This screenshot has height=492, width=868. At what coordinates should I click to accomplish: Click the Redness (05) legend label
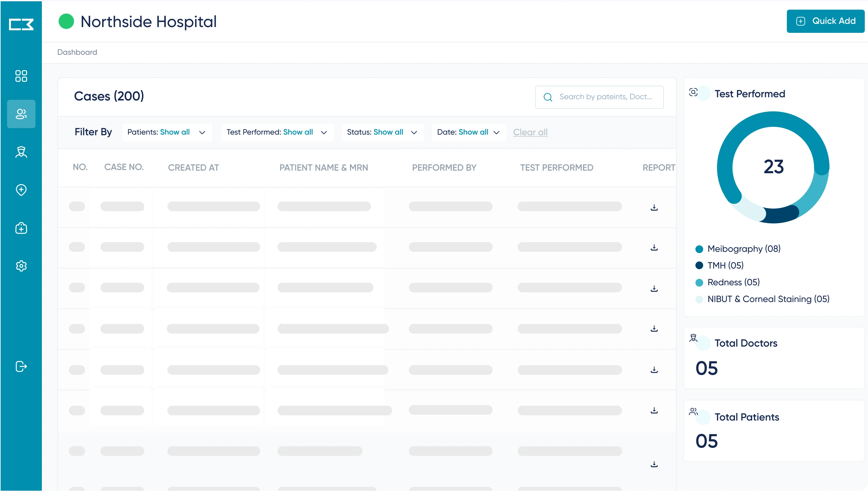[x=733, y=282]
